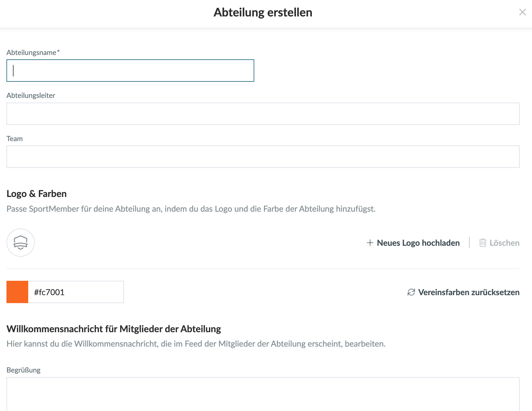Select the Vereinsfarben zurücksetzen link text
This screenshot has width=532, height=411.
tap(469, 292)
